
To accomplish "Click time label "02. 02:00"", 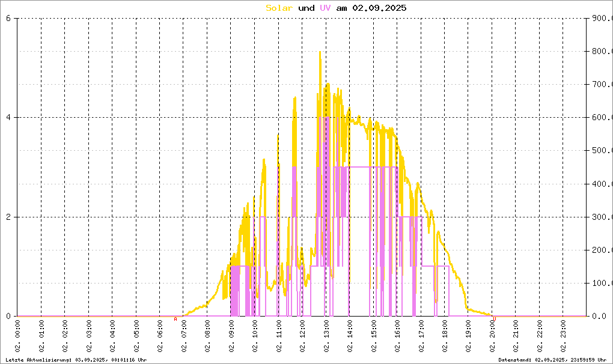I will (65, 336).
